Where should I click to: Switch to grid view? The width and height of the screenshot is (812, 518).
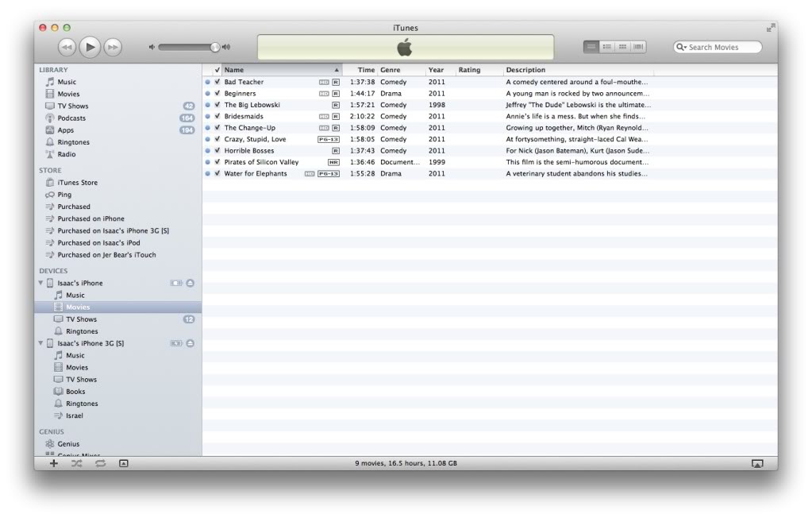622,47
